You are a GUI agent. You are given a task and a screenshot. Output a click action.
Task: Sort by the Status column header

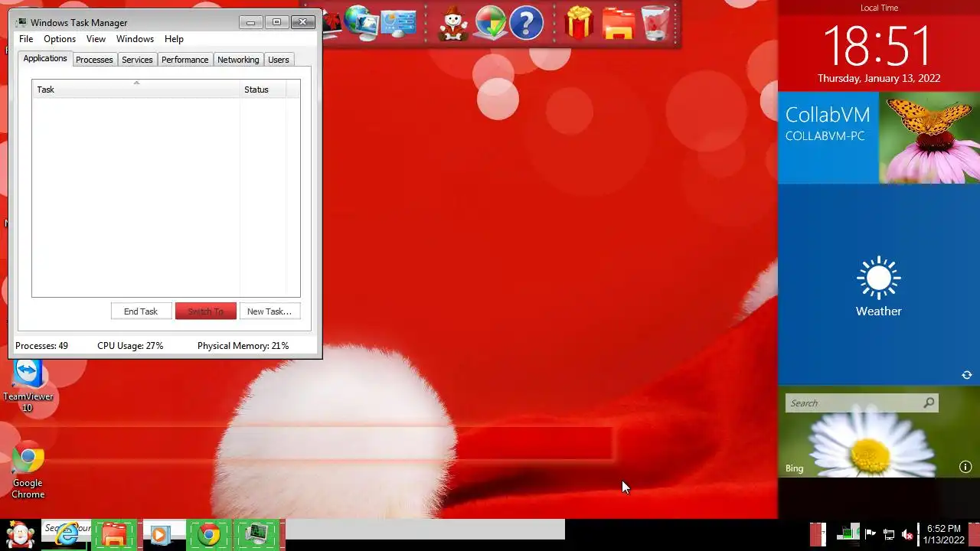point(263,90)
